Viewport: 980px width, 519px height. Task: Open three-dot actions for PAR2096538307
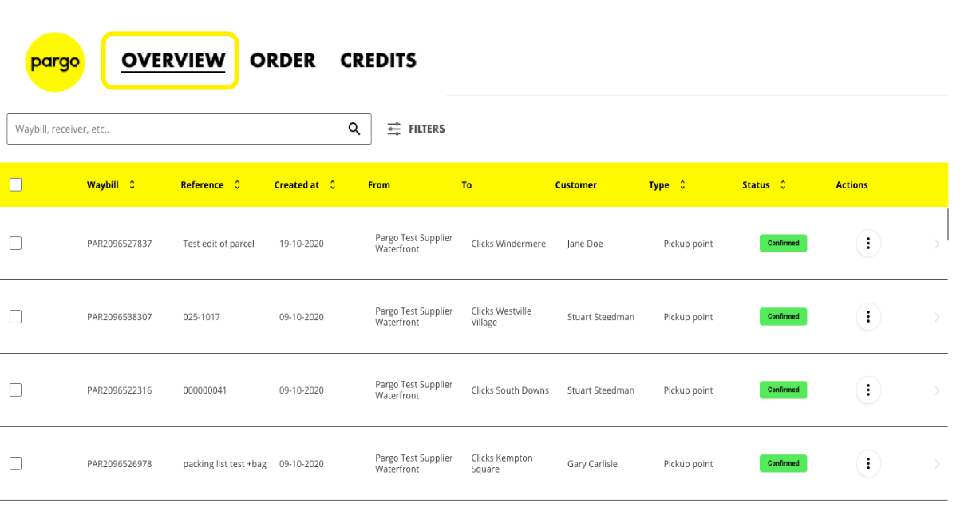[868, 317]
